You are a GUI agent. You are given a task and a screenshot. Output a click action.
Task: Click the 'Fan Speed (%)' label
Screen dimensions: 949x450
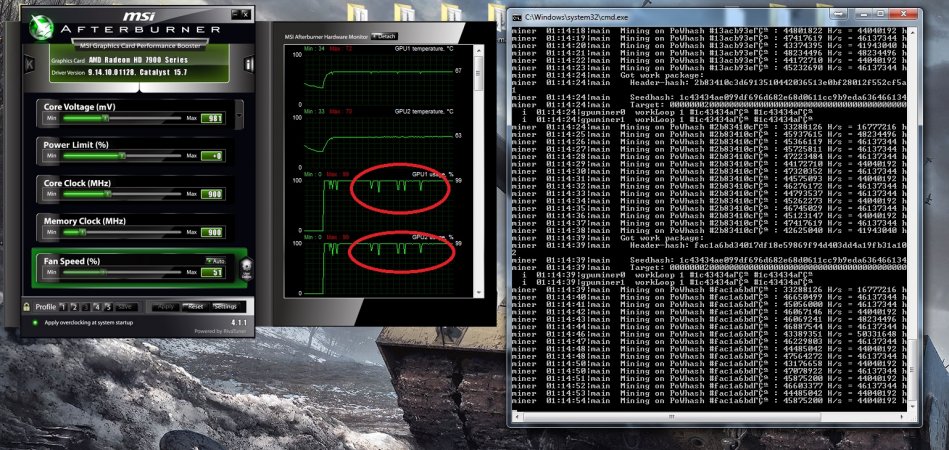(x=72, y=261)
